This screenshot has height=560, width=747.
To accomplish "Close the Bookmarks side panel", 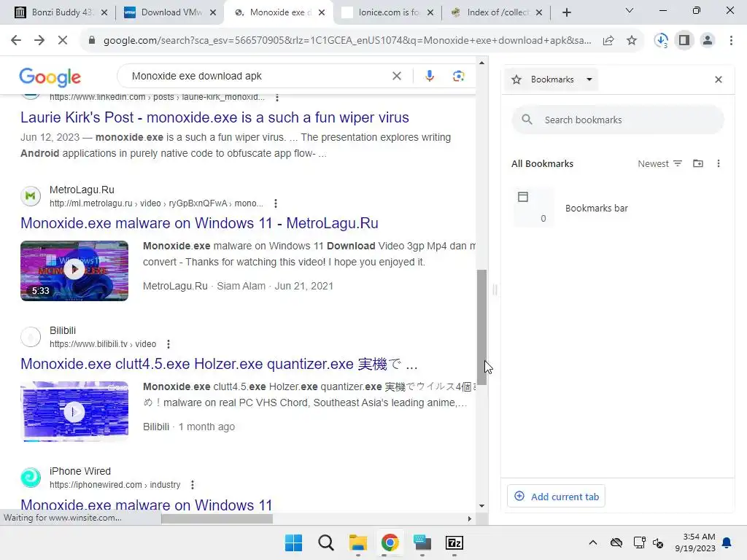I will pos(719,79).
